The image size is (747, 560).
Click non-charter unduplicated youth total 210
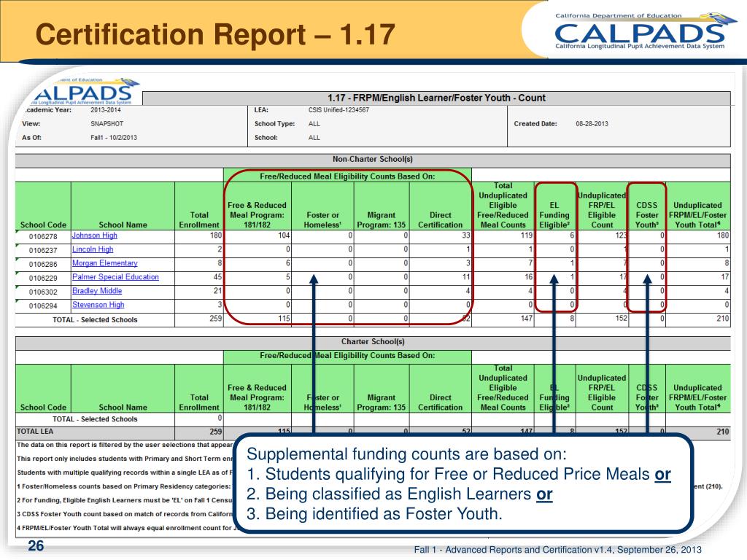(723, 318)
